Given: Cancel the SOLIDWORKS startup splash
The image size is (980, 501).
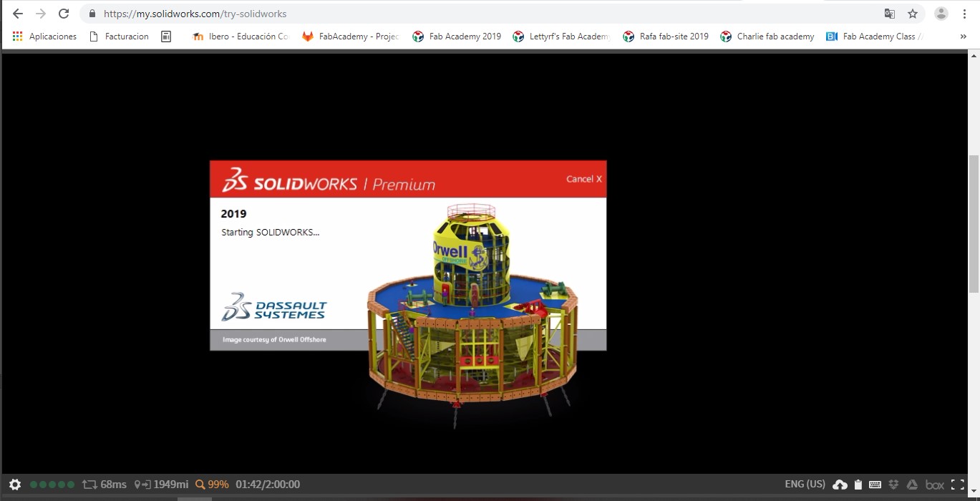Looking at the screenshot, I should (584, 179).
